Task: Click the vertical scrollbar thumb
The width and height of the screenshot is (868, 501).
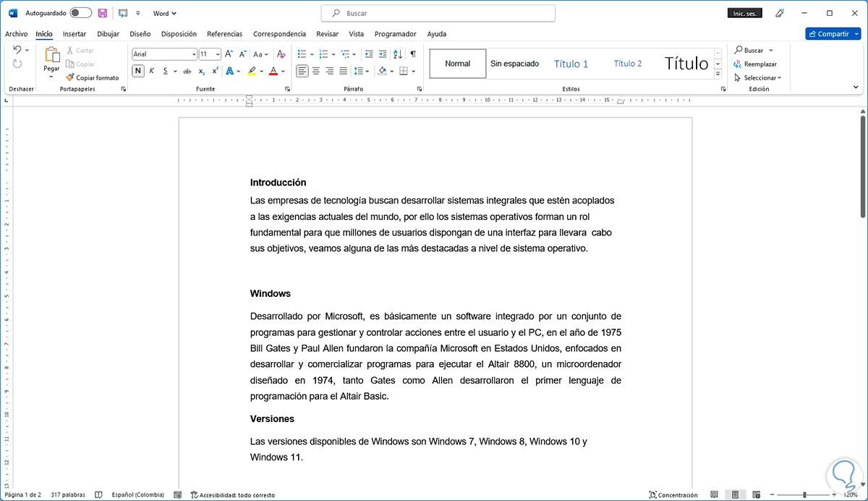Action: (861, 167)
